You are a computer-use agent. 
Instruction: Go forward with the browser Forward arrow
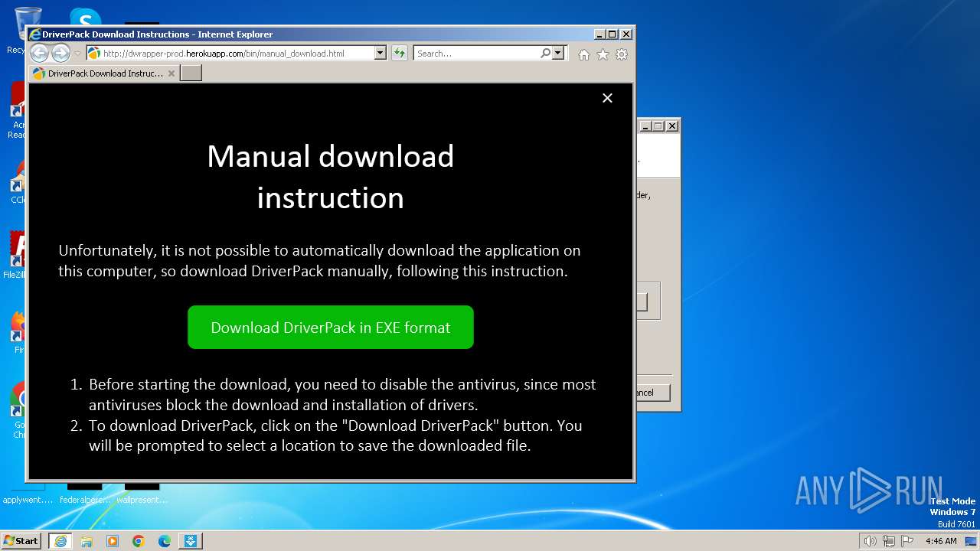point(60,54)
